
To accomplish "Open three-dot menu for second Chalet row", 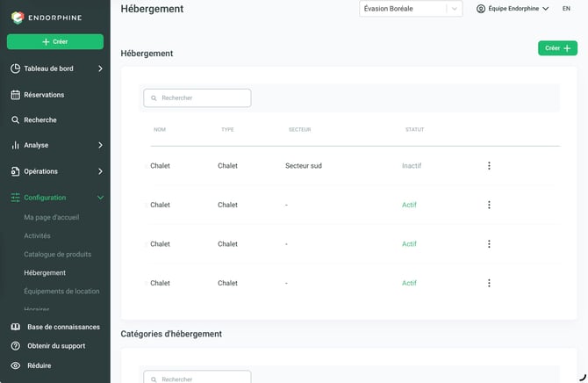I will [489, 205].
